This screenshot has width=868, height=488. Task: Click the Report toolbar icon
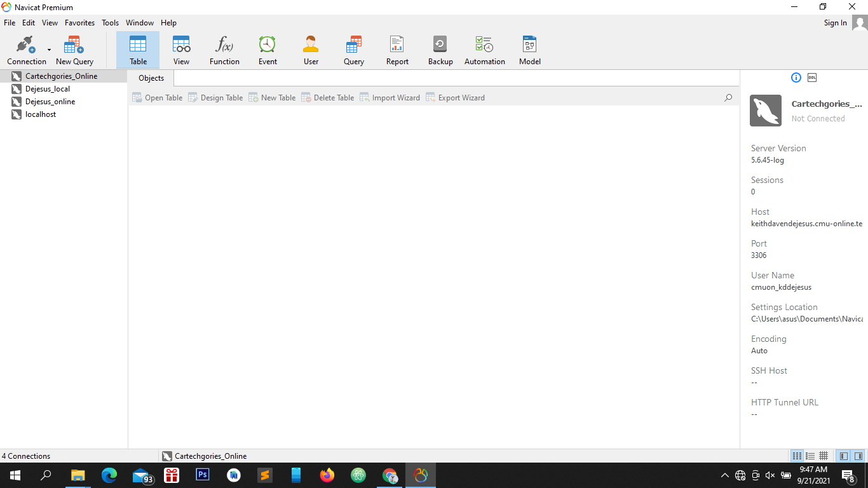coord(397,50)
